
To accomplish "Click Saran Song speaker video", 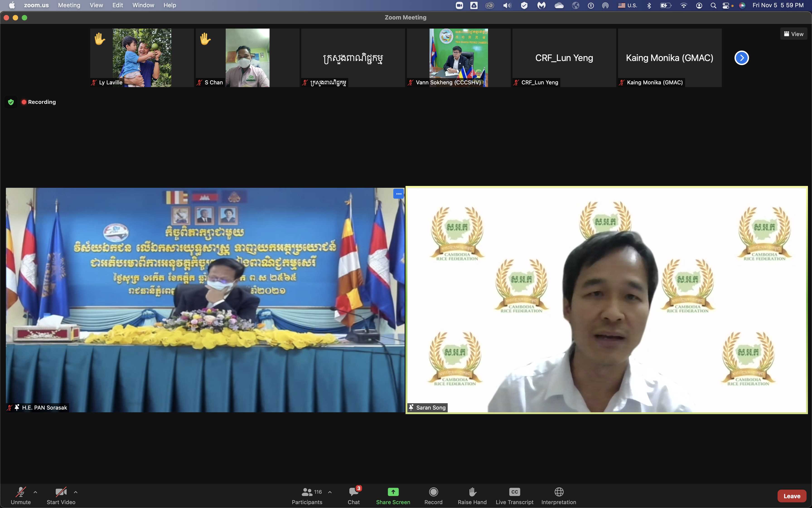I will [607, 300].
